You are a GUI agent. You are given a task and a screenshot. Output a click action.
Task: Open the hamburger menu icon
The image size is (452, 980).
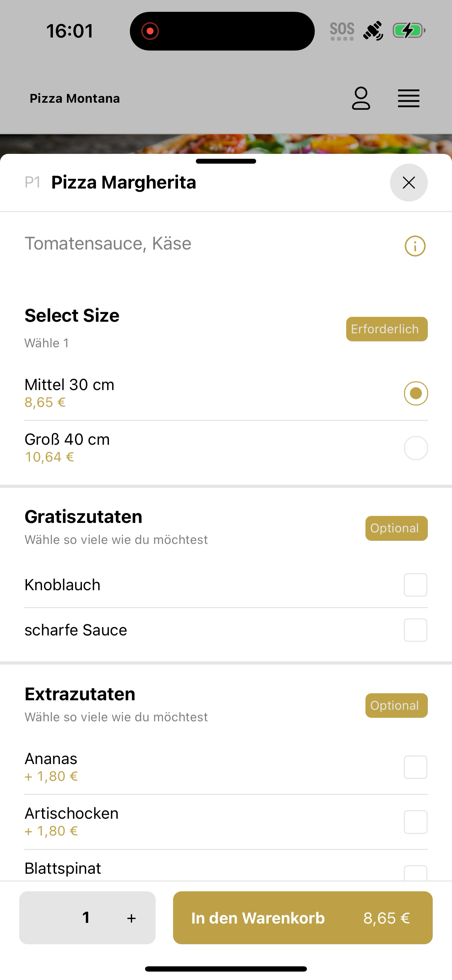coord(409,98)
